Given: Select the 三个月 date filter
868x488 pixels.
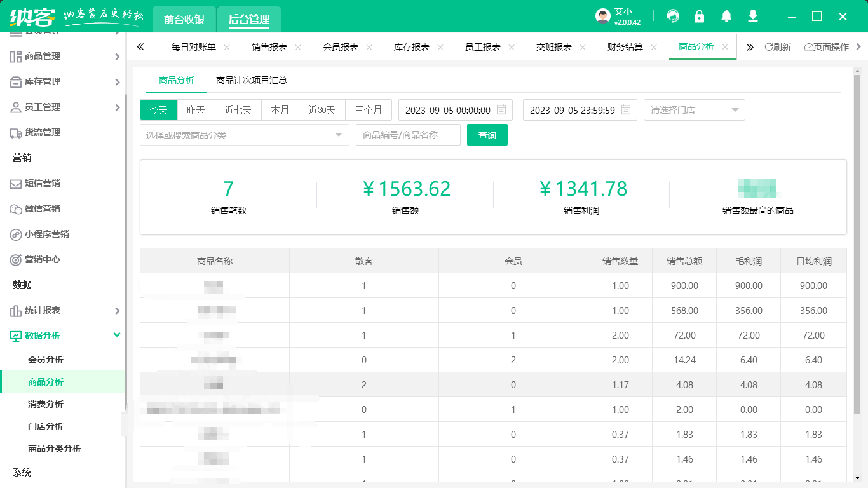Looking at the screenshot, I should click(369, 109).
